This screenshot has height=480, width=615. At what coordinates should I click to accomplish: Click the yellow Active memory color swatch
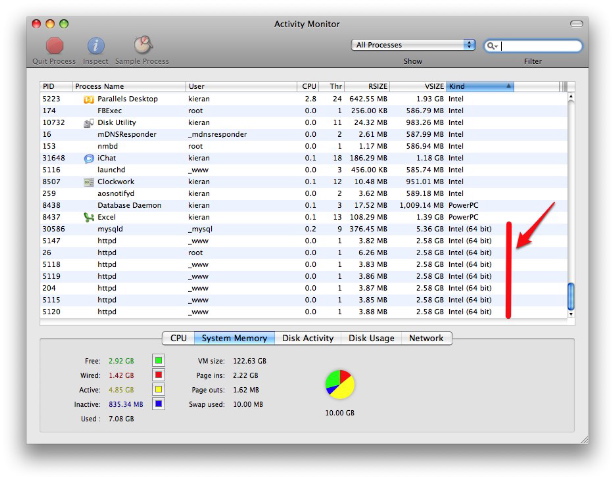pyautogui.click(x=158, y=389)
